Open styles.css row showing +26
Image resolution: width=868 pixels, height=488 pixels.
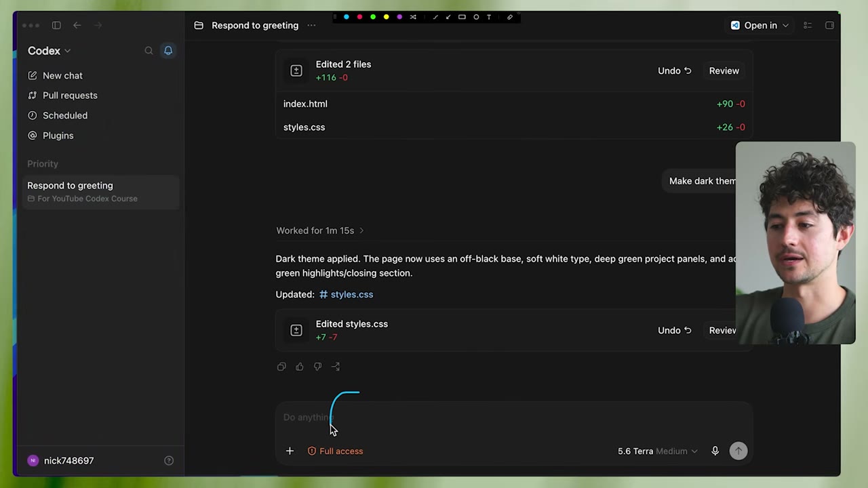[x=514, y=127]
